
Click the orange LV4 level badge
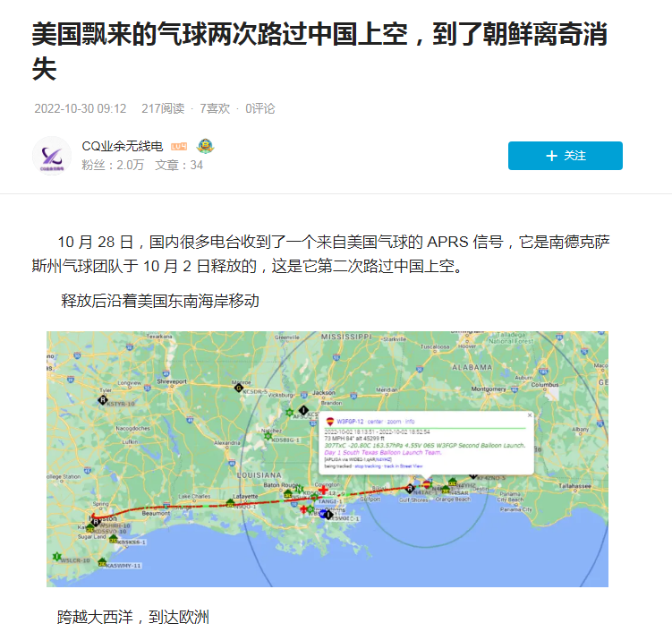click(x=179, y=147)
